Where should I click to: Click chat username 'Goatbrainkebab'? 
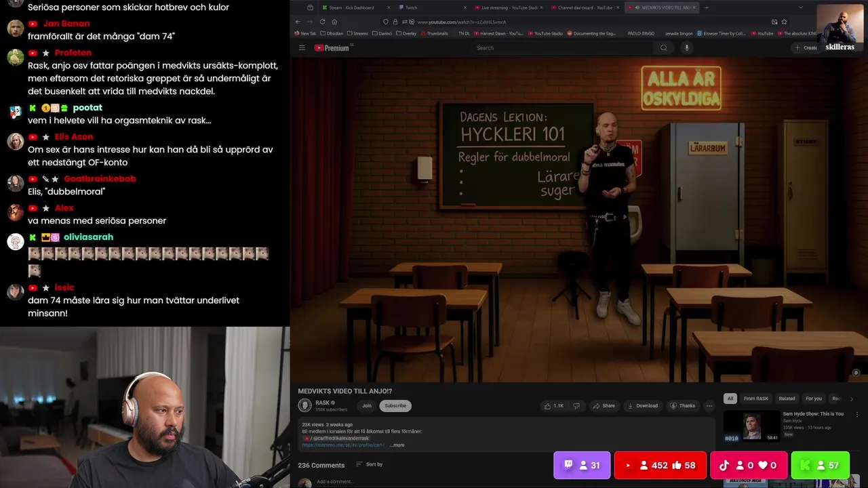tap(100, 179)
